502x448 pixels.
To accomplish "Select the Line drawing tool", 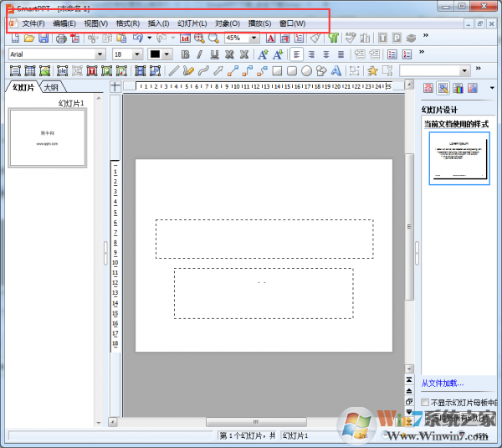I will [173, 71].
